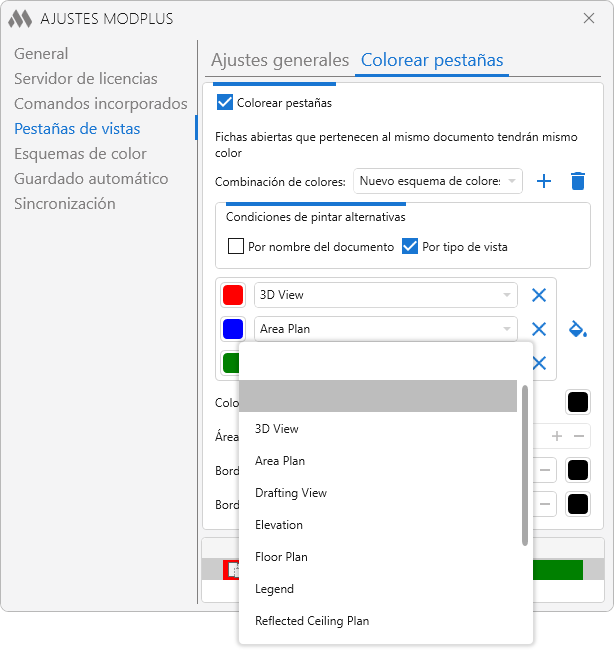Click minus stepper in first Bord row
Screen dimensions: 614x650
545,470
